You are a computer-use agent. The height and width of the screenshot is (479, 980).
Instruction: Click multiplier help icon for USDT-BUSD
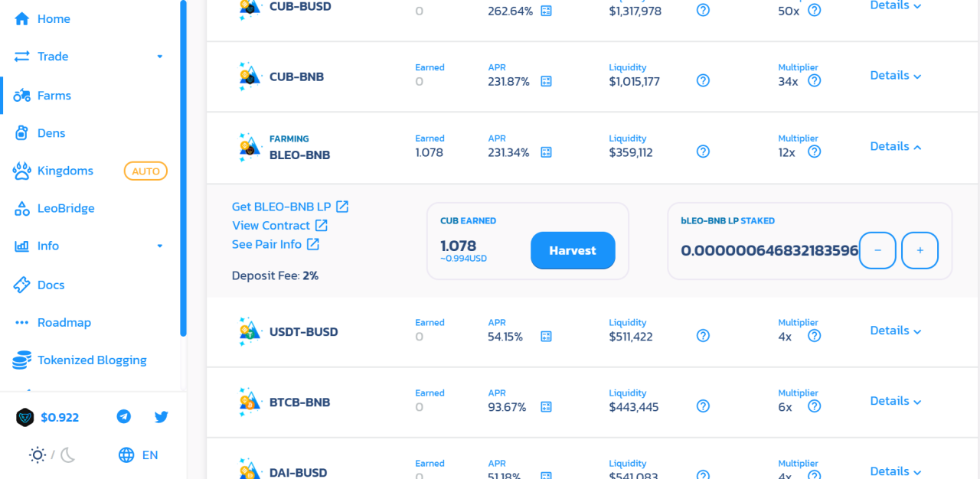tap(814, 336)
